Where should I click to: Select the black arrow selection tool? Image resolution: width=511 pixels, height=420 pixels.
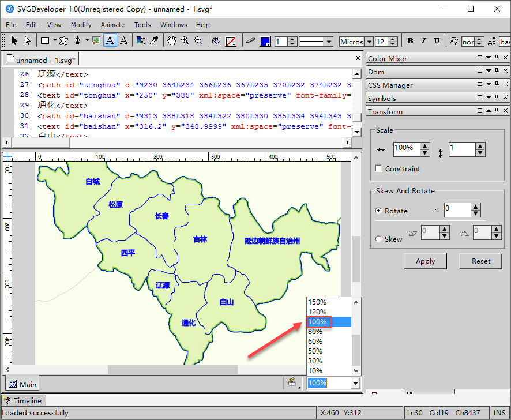click(x=14, y=41)
